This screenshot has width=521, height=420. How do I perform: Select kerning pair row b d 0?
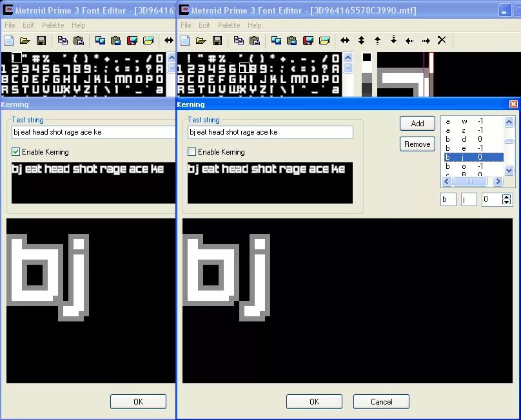(474, 139)
